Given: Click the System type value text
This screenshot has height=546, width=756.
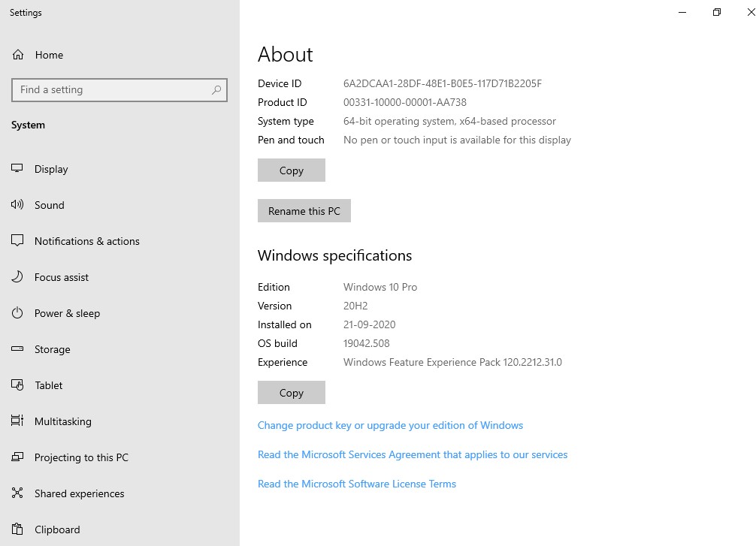Looking at the screenshot, I should pyautogui.click(x=449, y=121).
